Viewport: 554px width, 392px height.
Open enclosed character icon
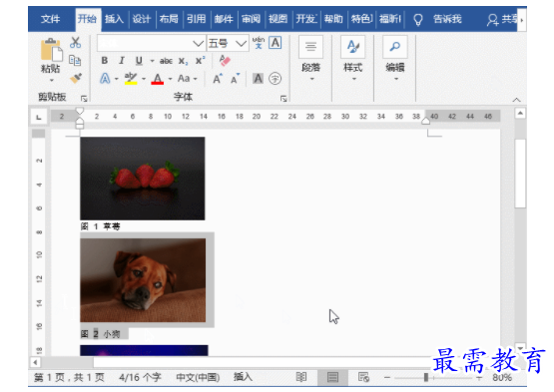tap(275, 79)
